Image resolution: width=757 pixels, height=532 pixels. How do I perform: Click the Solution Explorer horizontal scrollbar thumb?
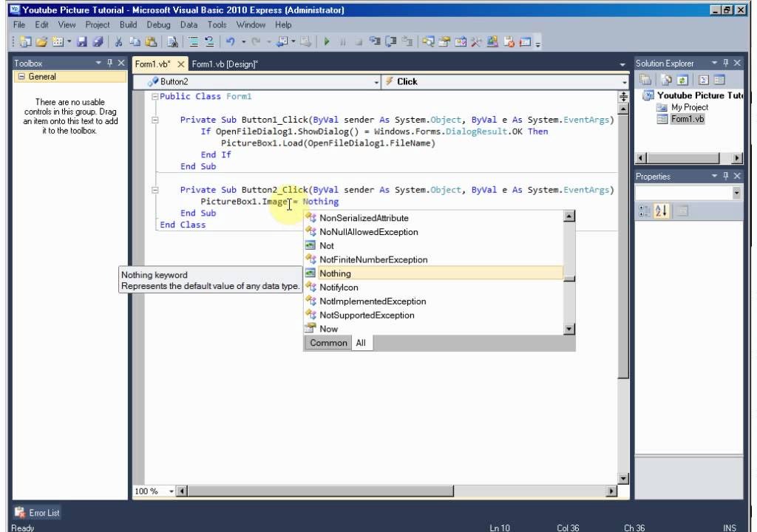(683, 158)
